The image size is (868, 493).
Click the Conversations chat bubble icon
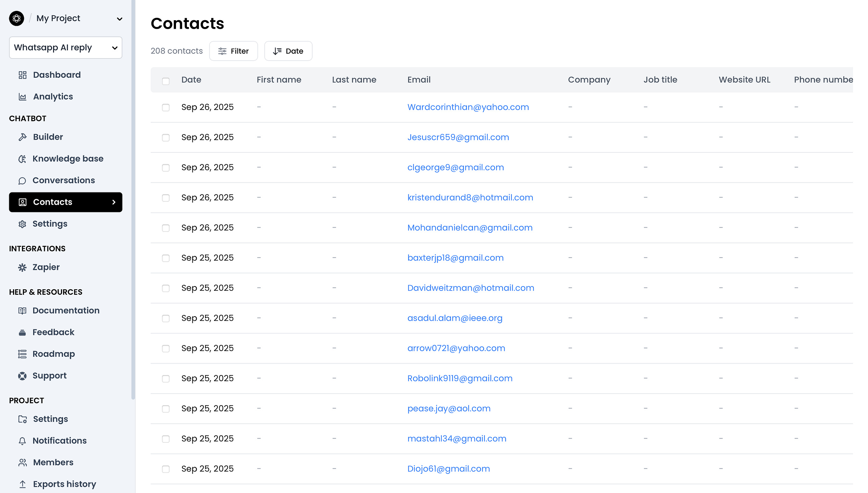(22, 180)
